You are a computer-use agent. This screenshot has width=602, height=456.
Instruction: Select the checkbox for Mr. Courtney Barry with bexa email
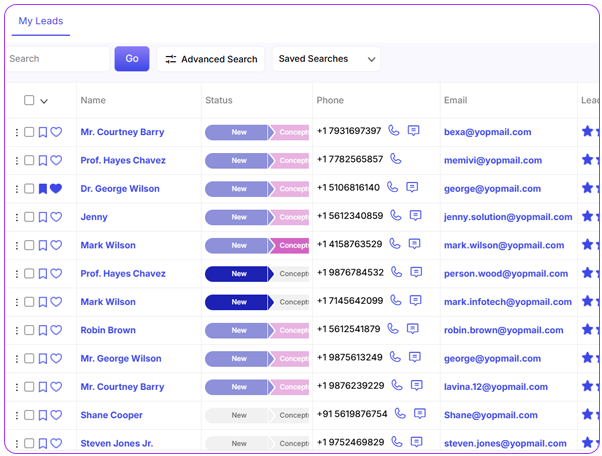(29, 132)
